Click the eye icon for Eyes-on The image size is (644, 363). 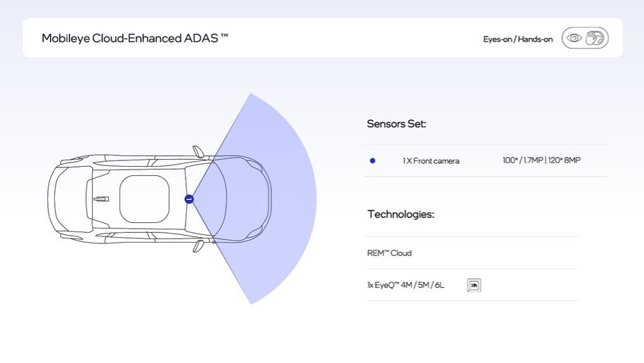tap(574, 38)
